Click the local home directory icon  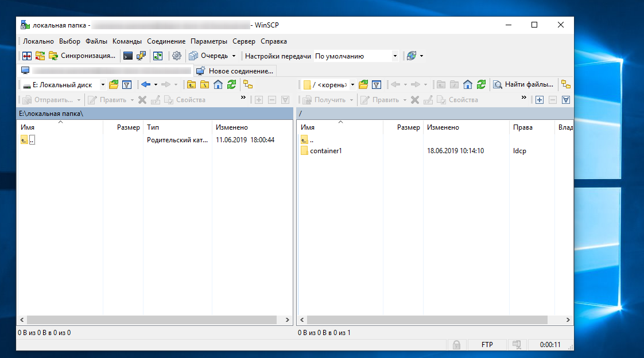tap(218, 85)
